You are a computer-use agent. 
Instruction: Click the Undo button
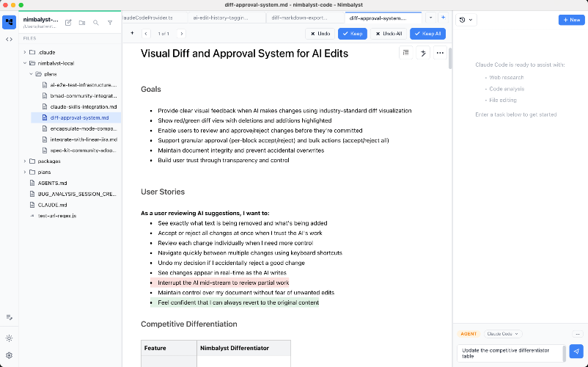tap(320, 34)
